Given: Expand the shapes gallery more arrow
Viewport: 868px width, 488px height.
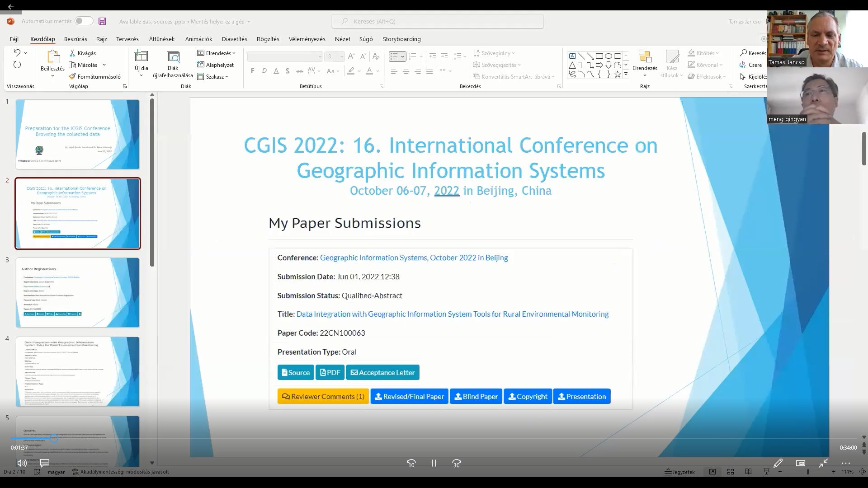Looking at the screenshot, I should pos(626,74).
